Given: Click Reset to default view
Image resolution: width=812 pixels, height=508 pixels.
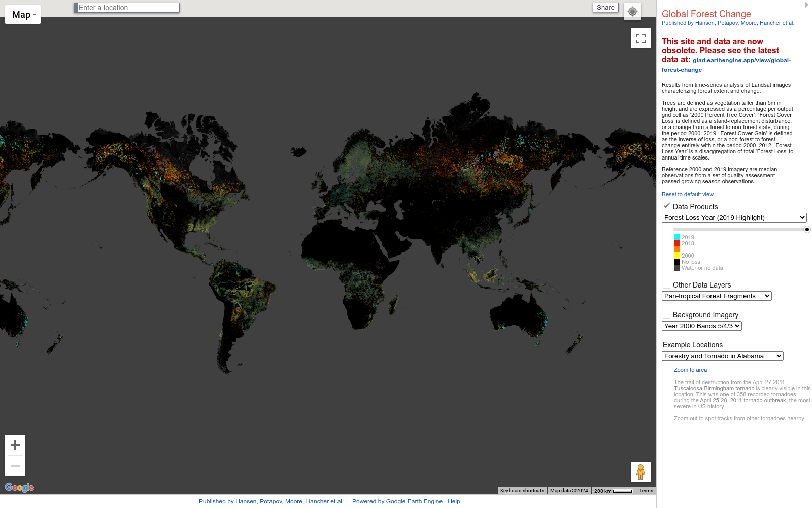Looking at the screenshot, I should (688, 194).
